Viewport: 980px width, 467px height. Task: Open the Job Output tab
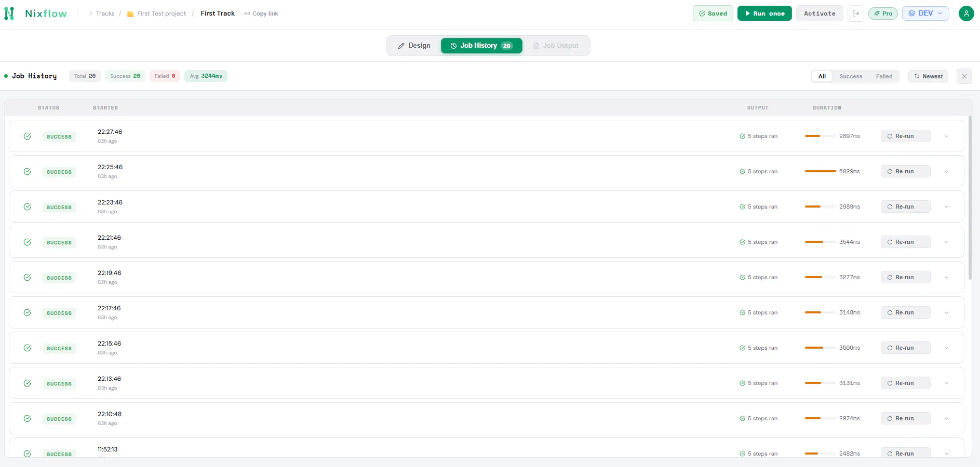(556, 46)
